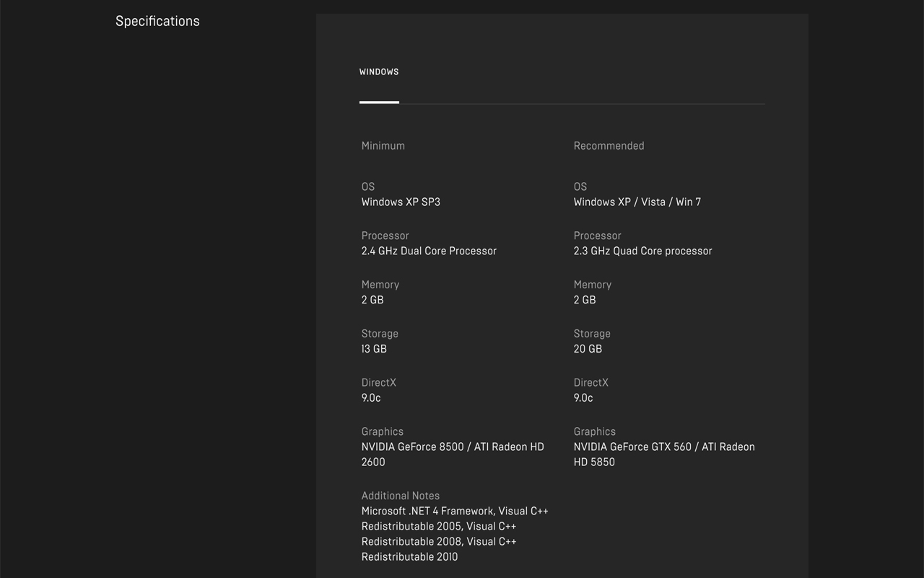Click 2.3 GHz Quad Core processor text
Image resolution: width=924 pixels, height=578 pixels.
[x=642, y=251]
